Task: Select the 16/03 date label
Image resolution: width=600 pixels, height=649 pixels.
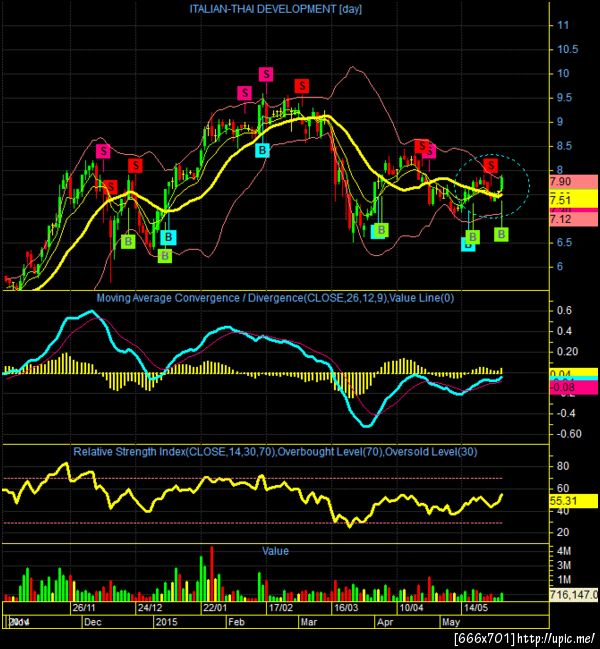Action: pos(346,608)
